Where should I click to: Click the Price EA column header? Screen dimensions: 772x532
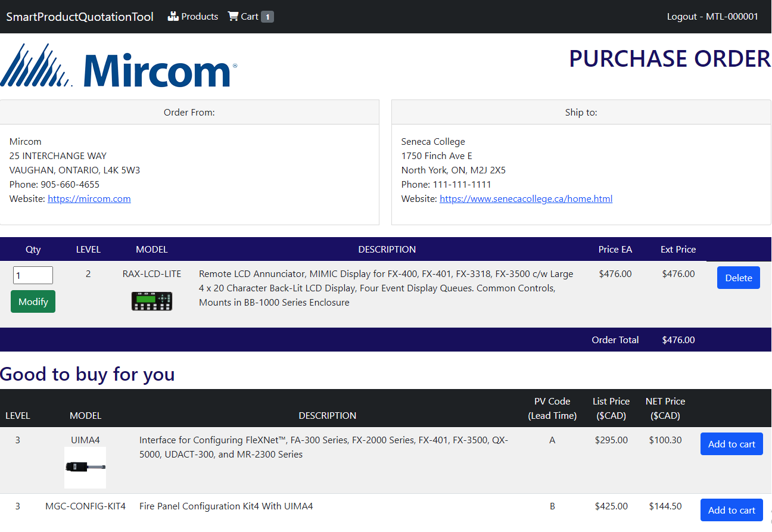click(615, 250)
